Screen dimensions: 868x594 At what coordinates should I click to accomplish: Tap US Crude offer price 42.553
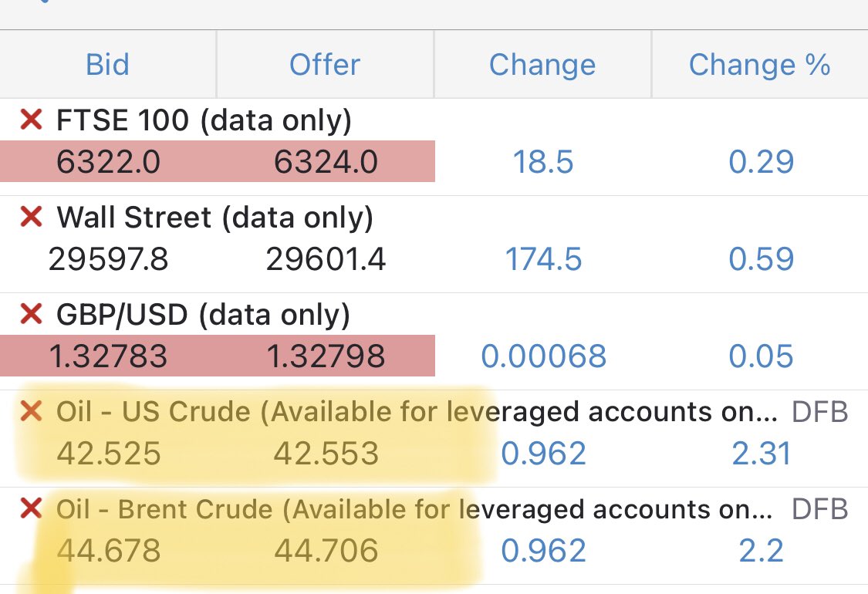[326, 454]
